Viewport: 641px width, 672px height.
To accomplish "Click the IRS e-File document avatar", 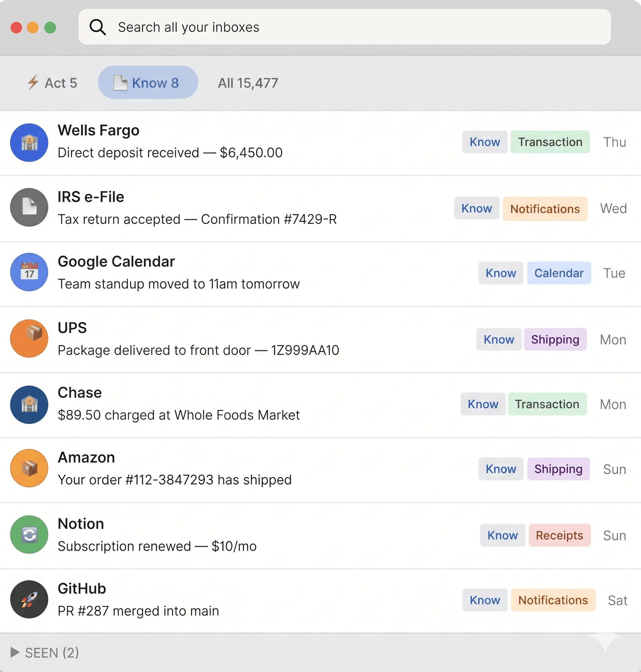I will click(x=29, y=207).
